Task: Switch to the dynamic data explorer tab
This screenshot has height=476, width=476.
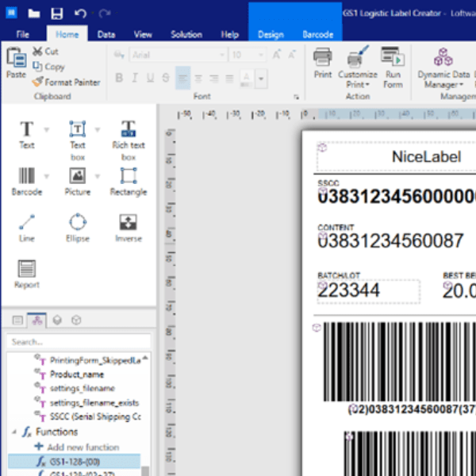Action: [37, 320]
